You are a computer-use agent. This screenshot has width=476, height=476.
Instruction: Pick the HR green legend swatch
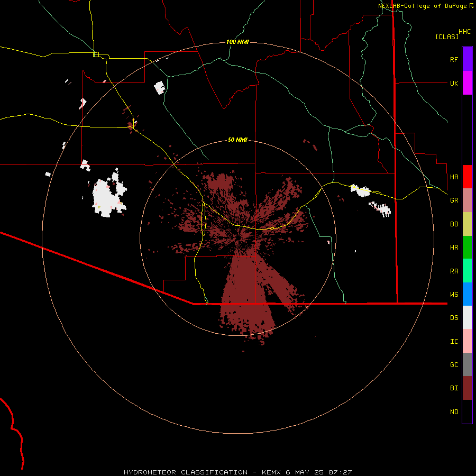(x=467, y=247)
